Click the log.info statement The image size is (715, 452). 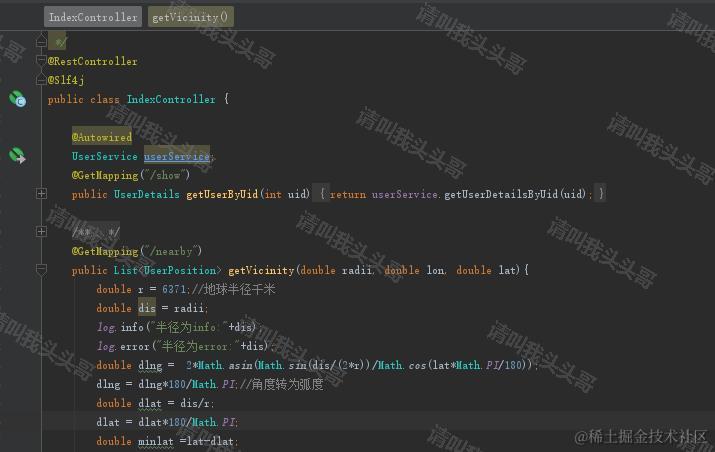tap(180, 327)
